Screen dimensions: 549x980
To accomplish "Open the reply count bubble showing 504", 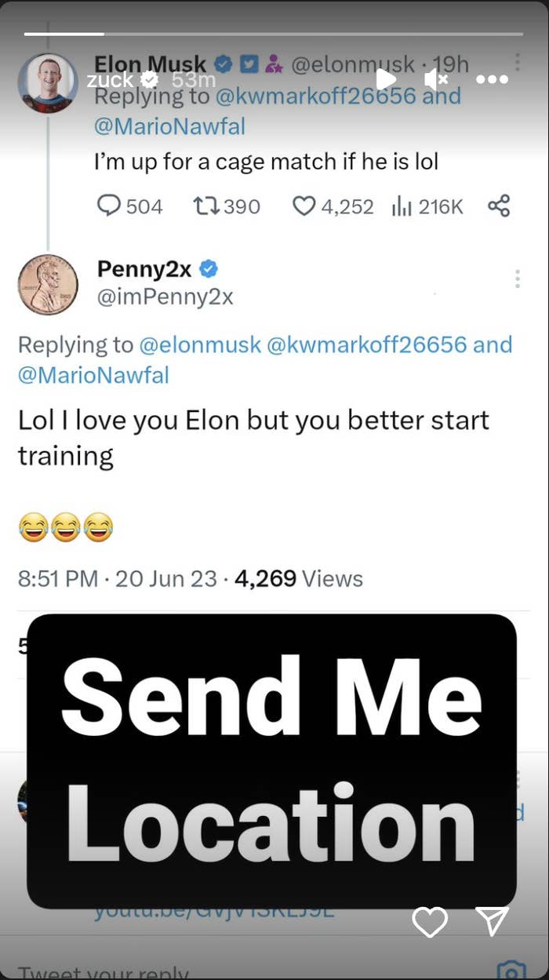I will [130, 206].
